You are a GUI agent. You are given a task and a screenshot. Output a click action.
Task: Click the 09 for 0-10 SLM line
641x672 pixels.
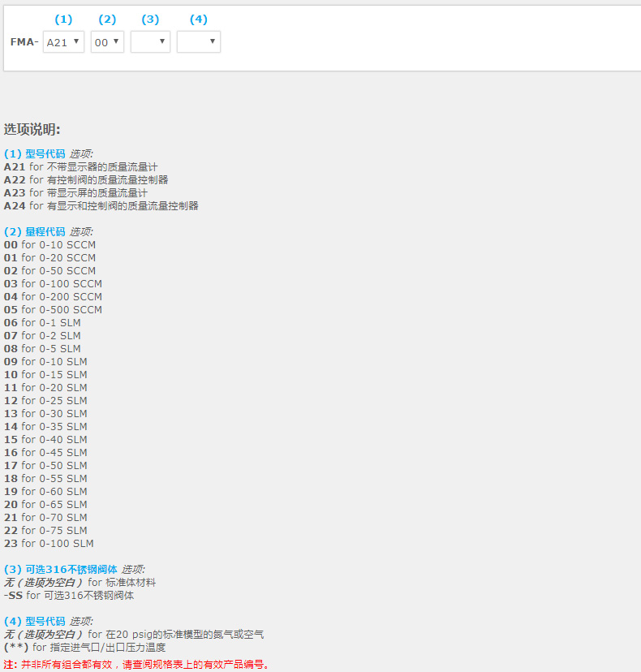pyautogui.click(x=45, y=362)
